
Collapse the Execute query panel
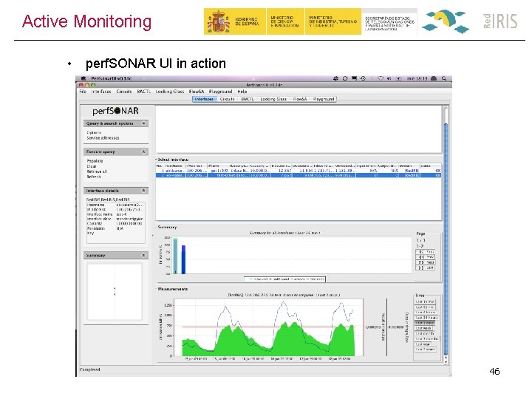[x=143, y=151]
